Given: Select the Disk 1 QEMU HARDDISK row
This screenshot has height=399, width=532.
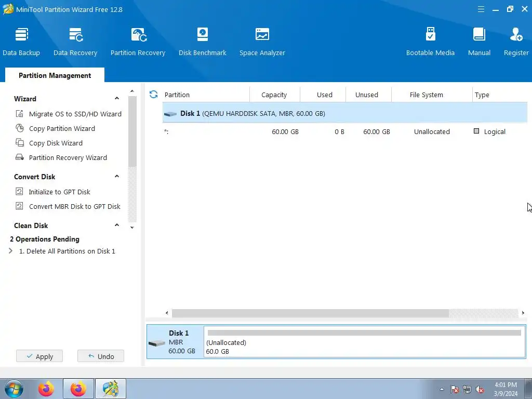Looking at the screenshot, I should 345,113.
